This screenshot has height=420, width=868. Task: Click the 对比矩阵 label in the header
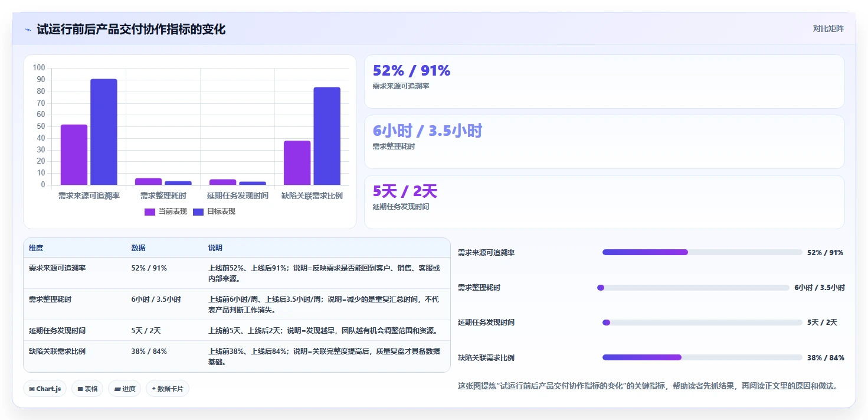coord(828,29)
